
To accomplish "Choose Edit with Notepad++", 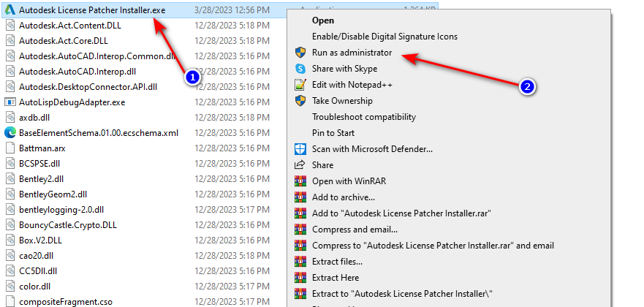I will coord(352,85).
